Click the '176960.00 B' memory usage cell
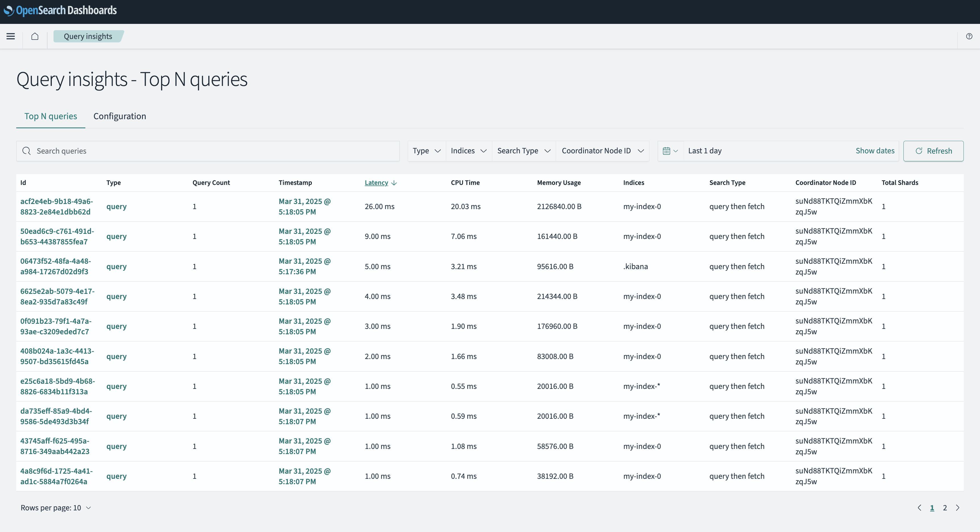The width and height of the screenshot is (980, 532). coord(557,326)
